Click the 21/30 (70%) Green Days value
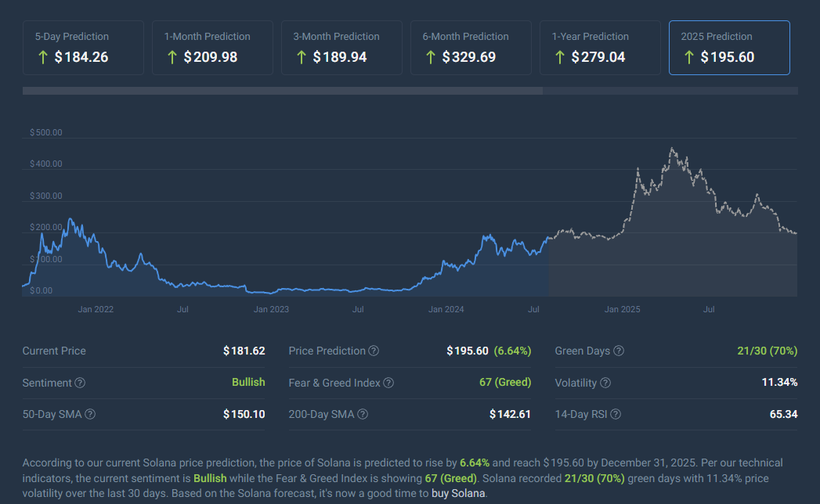 768,351
